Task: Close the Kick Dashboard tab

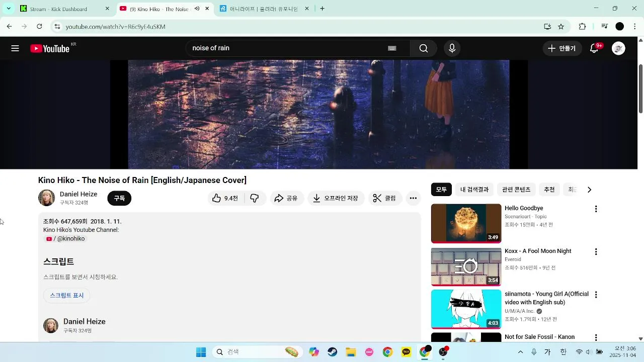Action: pos(107,9)
